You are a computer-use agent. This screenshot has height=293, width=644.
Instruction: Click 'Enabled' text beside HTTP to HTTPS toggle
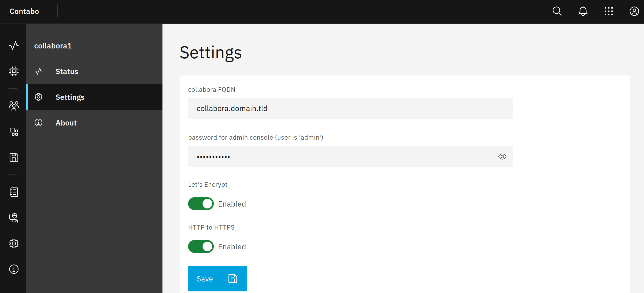232,247
